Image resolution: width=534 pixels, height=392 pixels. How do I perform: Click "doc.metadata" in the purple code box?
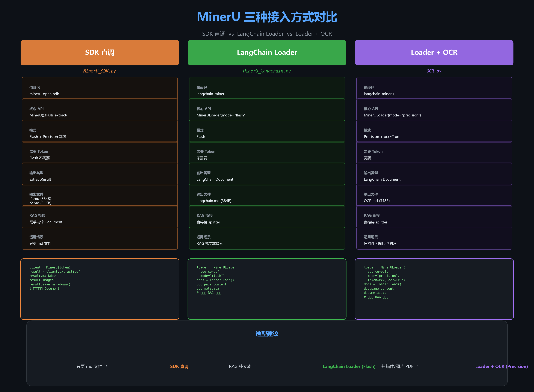[x=375, y=293]
